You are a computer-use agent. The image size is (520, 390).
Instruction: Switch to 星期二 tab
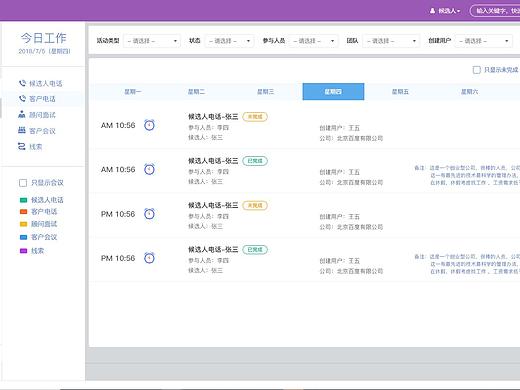point(196,92)
